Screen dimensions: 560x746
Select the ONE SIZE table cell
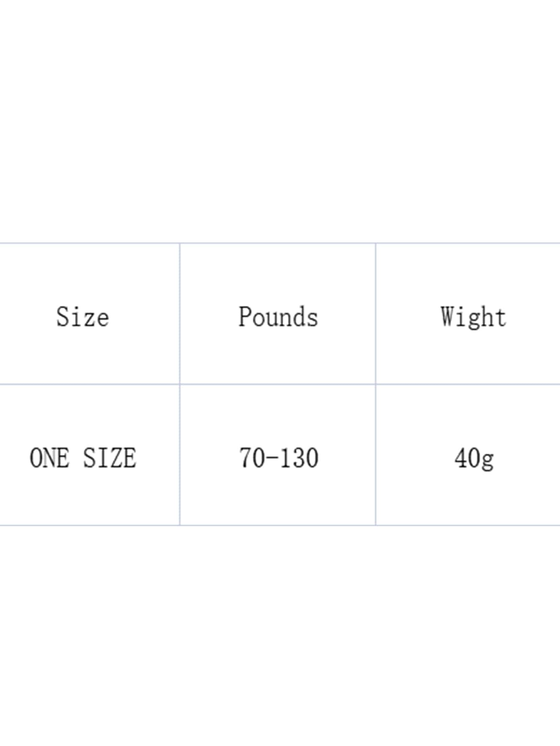83,458
